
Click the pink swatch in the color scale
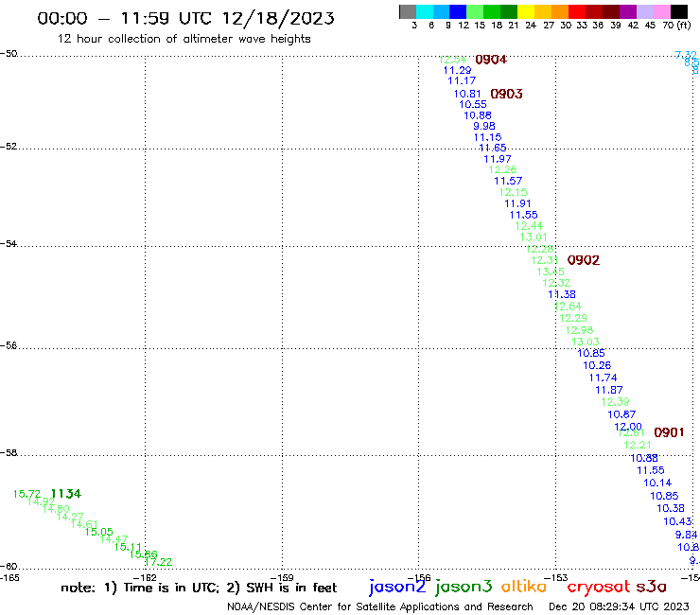pos(662,11)
